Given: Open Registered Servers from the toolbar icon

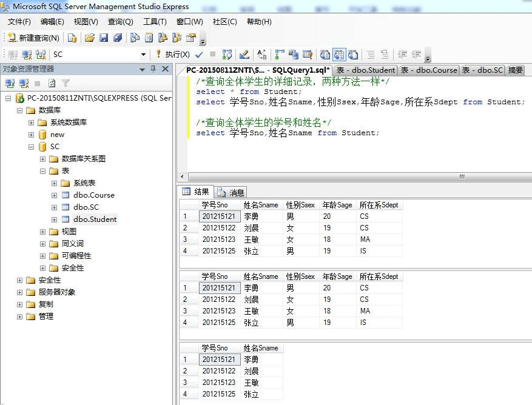Looking at the screenshot, I should pos(135,38).
